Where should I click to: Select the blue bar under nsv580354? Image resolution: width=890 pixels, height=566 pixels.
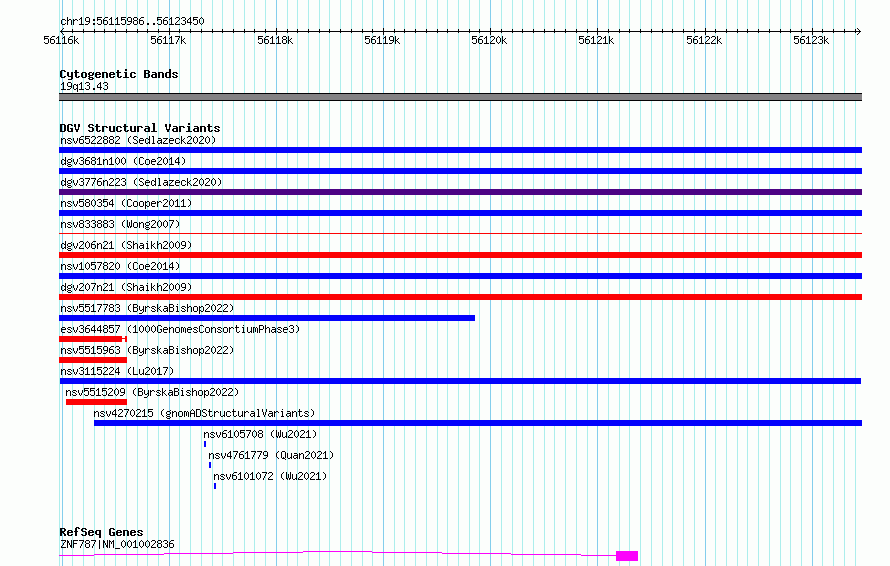(x=460, y=213)
